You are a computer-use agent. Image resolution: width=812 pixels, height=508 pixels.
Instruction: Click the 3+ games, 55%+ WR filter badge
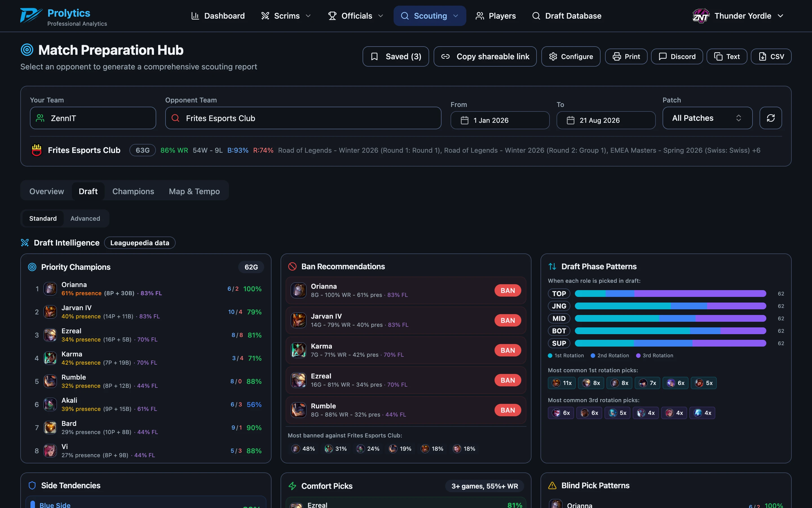tap(484, 486)
